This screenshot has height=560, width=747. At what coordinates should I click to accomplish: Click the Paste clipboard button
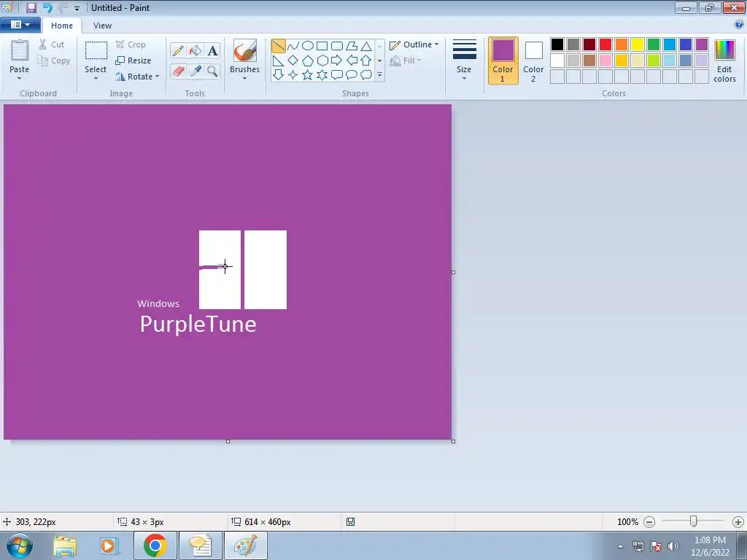click(20, 55)
